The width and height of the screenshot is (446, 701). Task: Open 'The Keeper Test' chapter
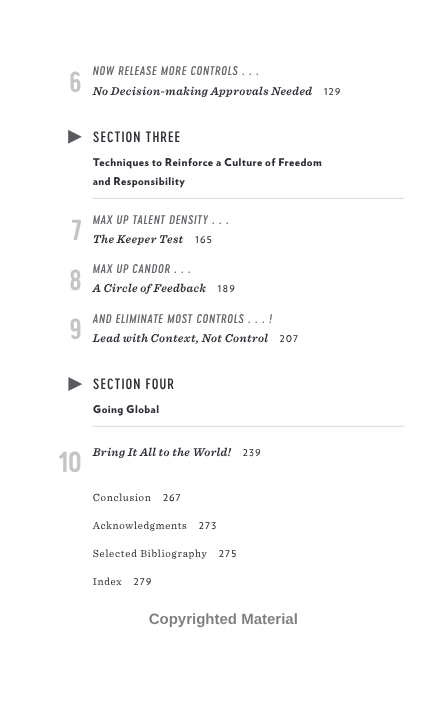pyautogui.click(x=138, y=240)
